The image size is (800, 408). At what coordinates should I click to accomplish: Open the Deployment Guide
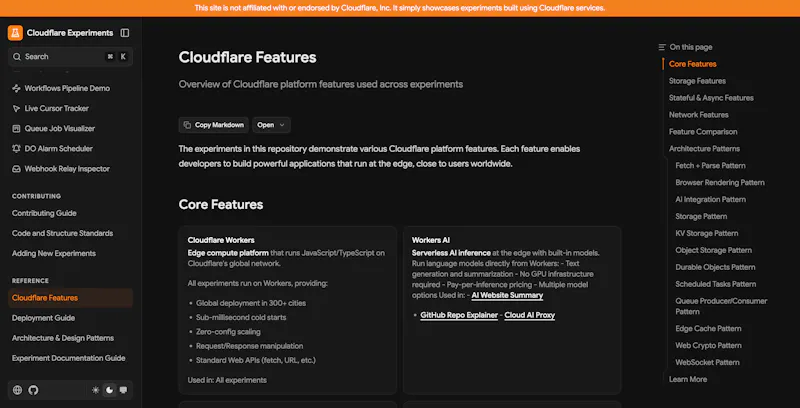[x=43, y=318]
